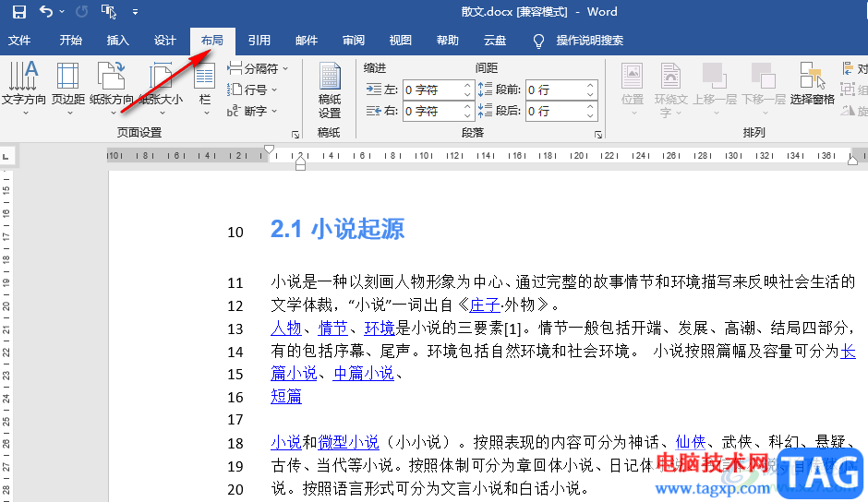Increase right indent with up stepper
The image size is (868, 502).
467,106
